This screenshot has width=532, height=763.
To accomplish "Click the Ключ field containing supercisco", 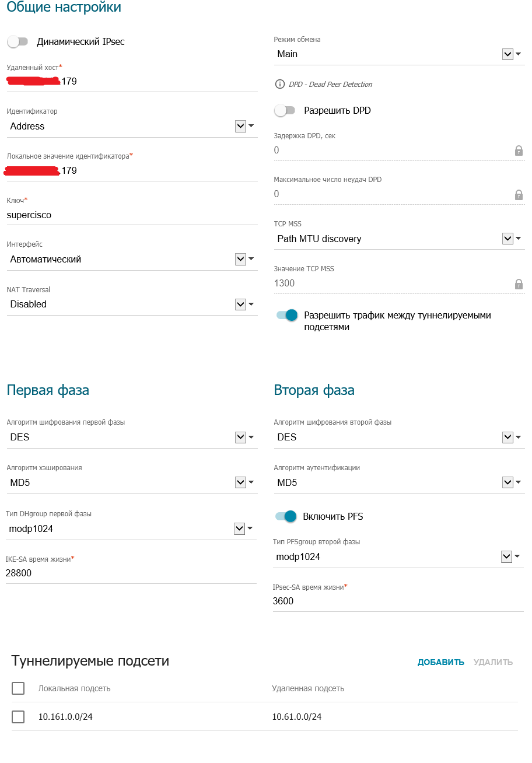I will click(132, 215).
